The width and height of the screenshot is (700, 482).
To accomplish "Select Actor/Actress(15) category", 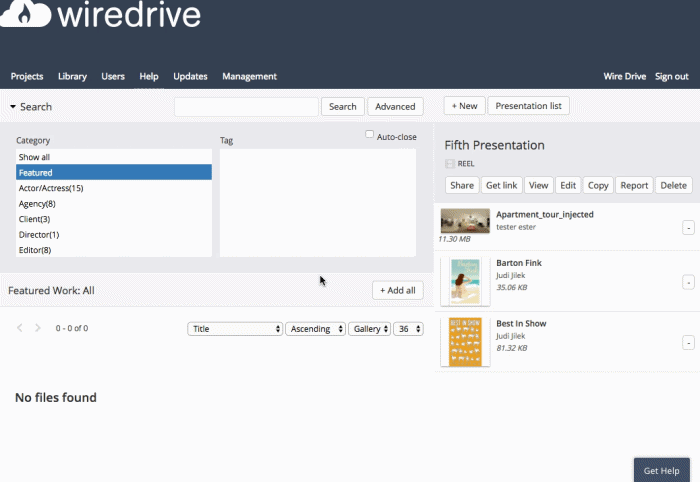I will (x=114, y=188).
